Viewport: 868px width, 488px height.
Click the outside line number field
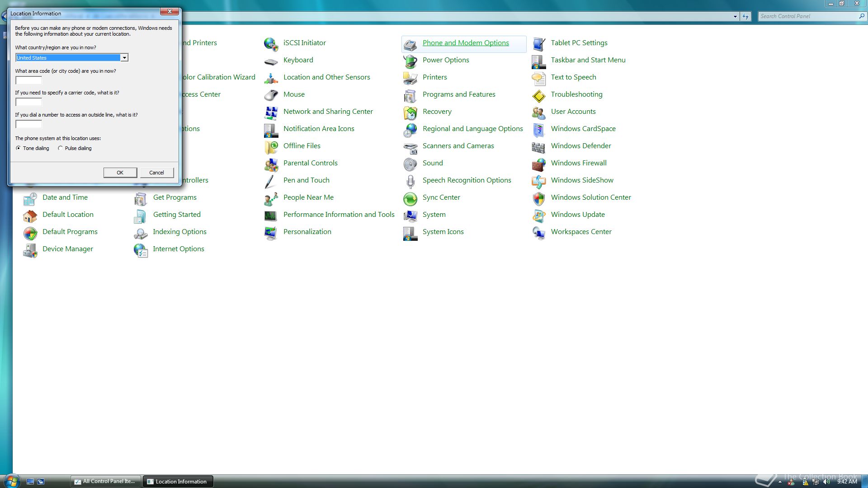(x=28, y=124)
